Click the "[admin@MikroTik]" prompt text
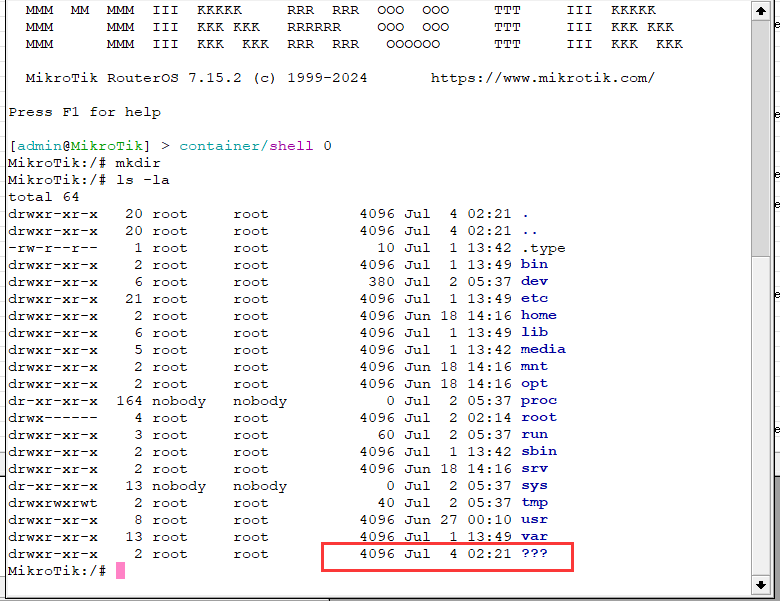This screenshot has width=780, height=601. pyautogui.click(x=80, y=146)
